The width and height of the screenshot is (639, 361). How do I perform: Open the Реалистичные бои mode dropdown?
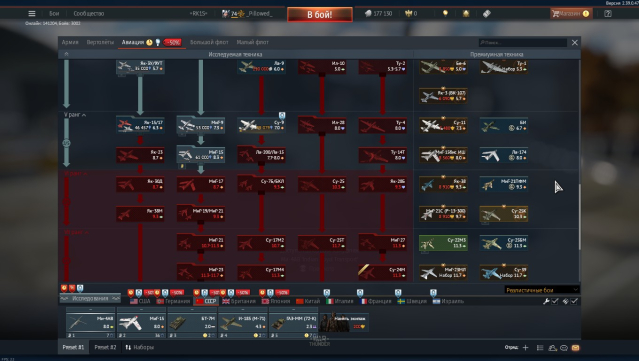tap(542, 290)
